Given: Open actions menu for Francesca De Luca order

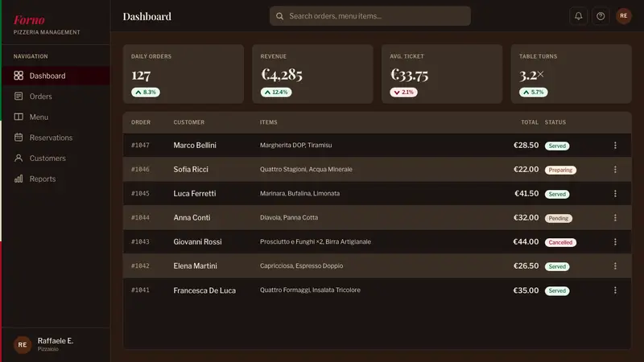Looking at the screenshot, I should [x=615, y=290].
